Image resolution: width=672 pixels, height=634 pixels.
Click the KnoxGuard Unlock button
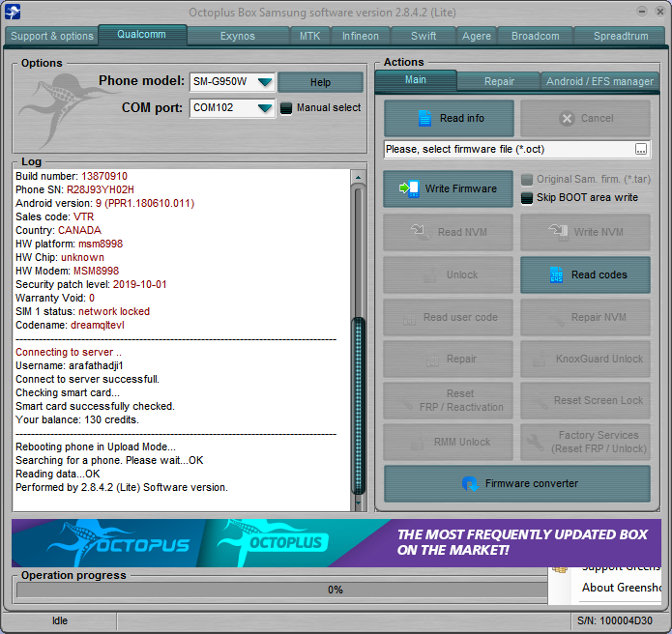(x=585, y=359)
